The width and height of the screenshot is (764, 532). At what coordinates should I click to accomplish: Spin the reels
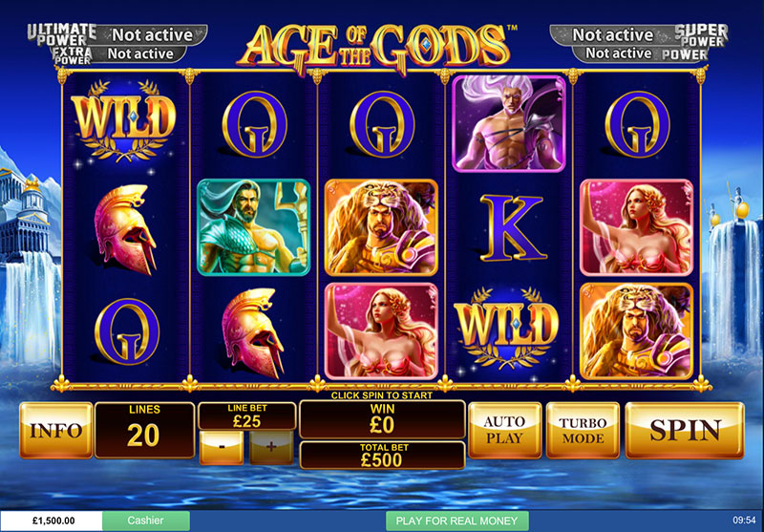[685, 431]
